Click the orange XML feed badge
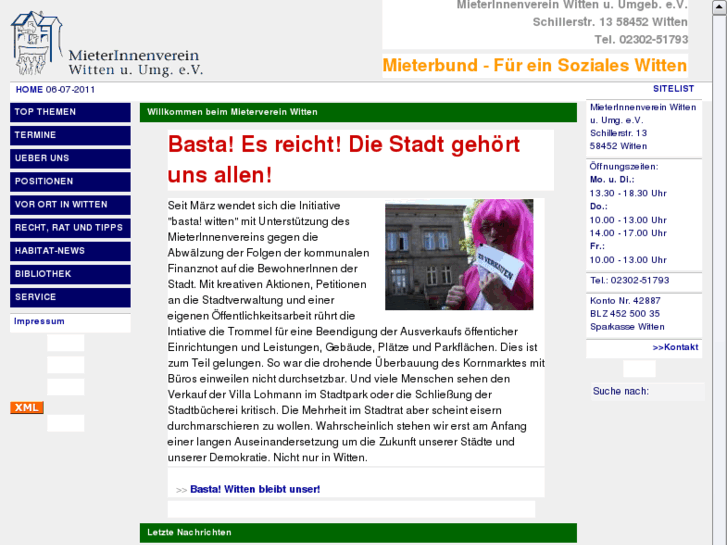 [x=27, y=408]
